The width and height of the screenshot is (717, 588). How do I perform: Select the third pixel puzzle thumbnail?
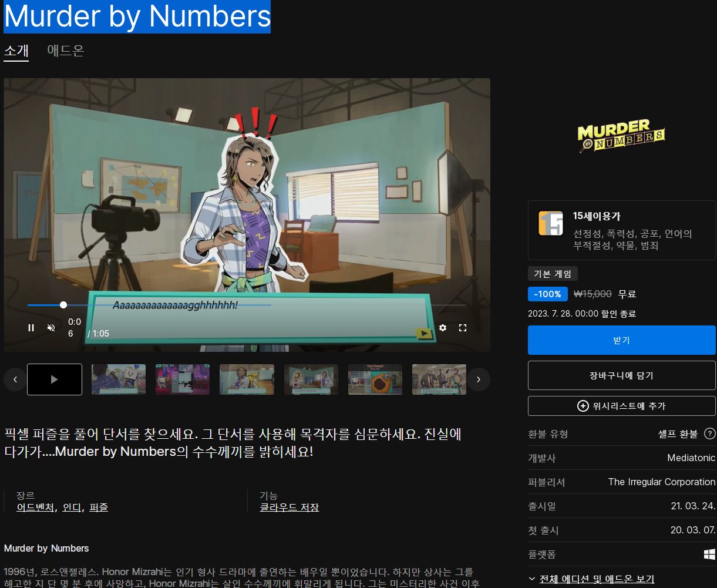click(x=183, y=379)
